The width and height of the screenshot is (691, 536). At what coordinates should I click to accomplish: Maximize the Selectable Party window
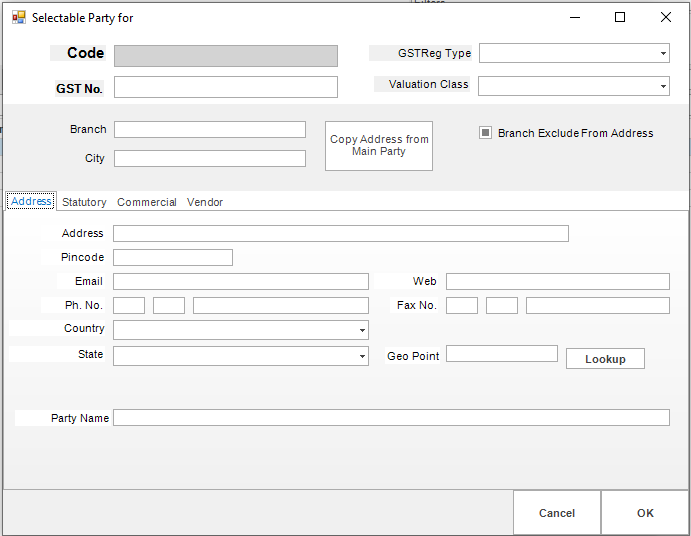pyautogui.click(x=620, y=17)
